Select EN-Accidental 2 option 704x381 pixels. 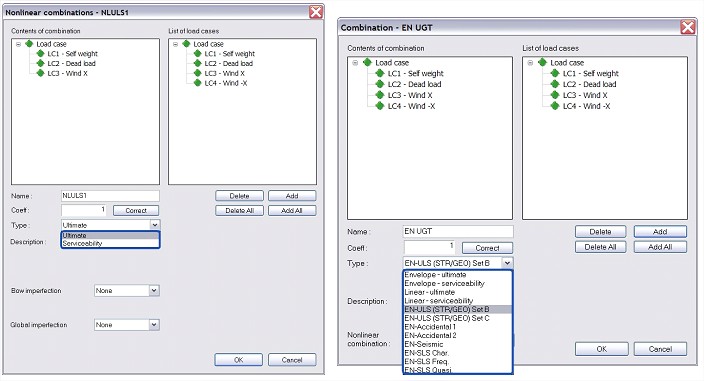pyautogui.click(x=458, y=335)
